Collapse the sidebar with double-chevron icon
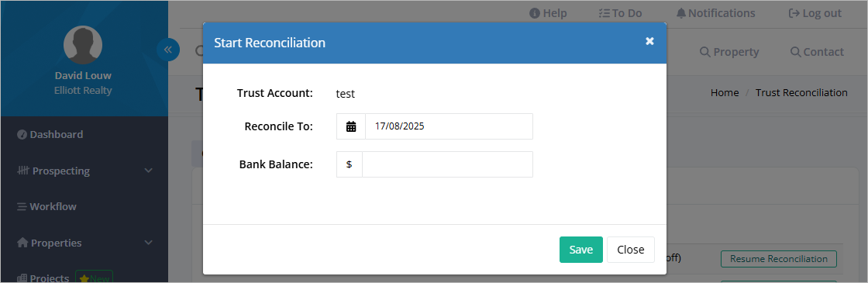This screenshot has width=868, height=283. (x=167, y=50)
